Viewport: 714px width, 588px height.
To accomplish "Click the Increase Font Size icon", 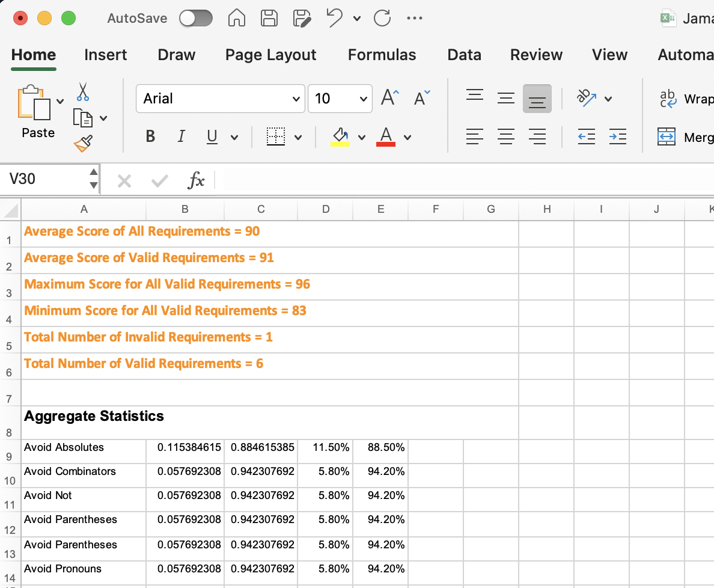I will click(x=390, y=97).
